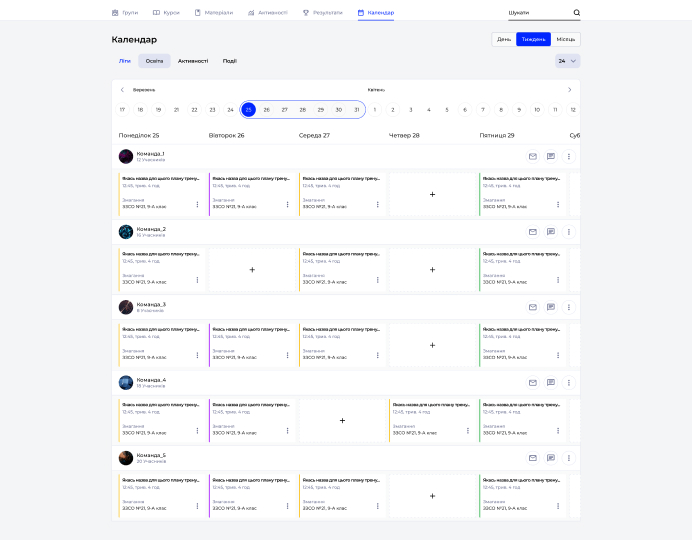Select the Події filter

[229, 61]
